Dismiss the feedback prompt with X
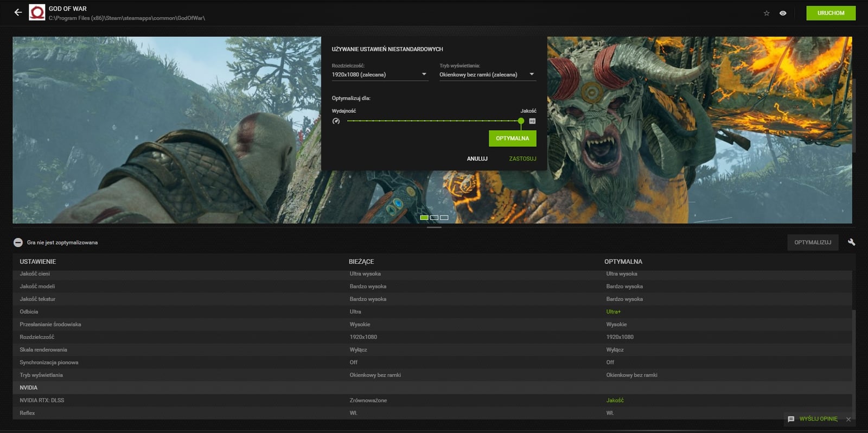The height and width of the screenshot is (433, 868). (x=848, y=419)
